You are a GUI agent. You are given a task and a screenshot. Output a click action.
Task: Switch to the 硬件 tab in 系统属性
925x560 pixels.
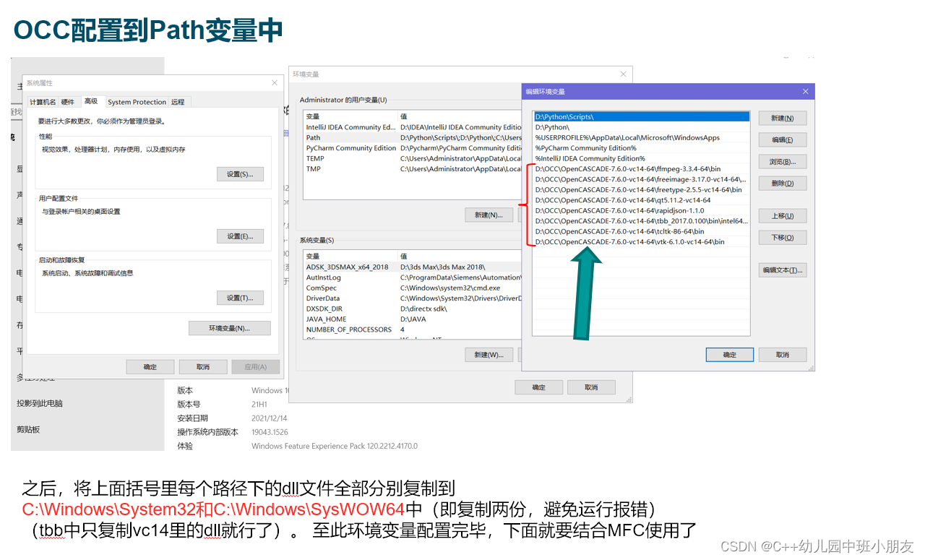click(68, 101)
